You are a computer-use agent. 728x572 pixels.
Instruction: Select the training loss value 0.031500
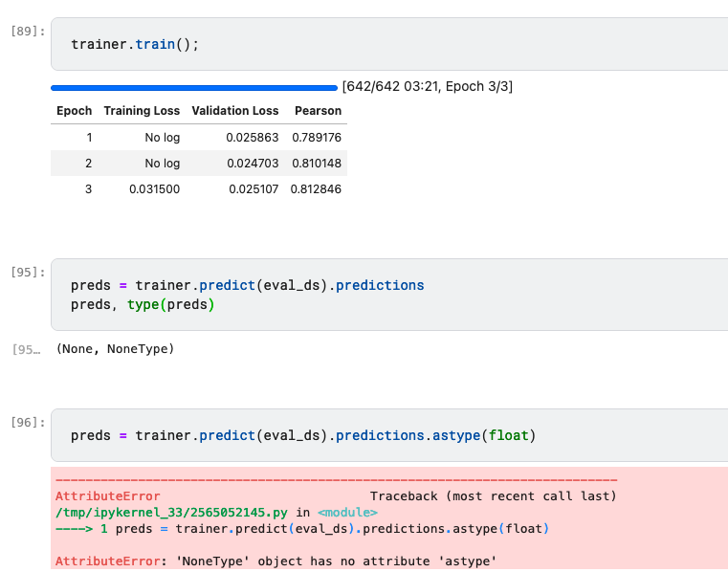click(x=154, y=189)
